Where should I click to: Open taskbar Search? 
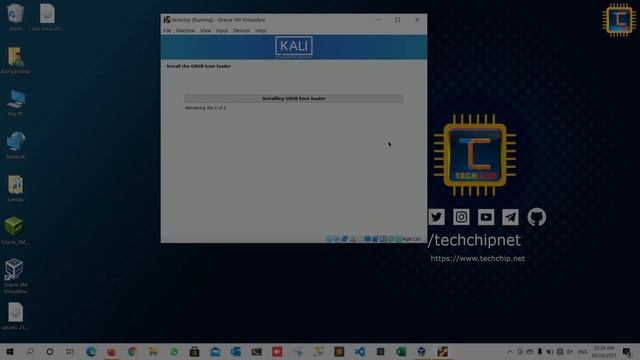click(x=30, y=351)
